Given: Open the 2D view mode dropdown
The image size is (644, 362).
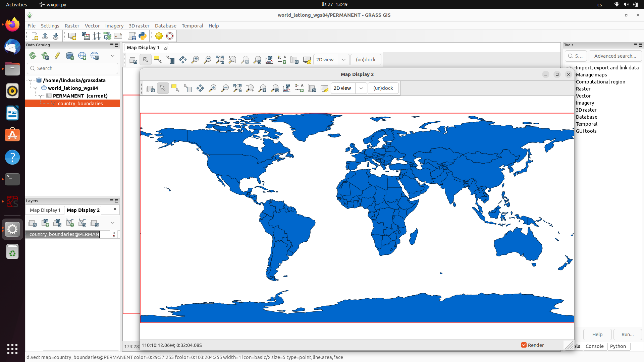Looking at the screenshot, I should coord(361,88).
